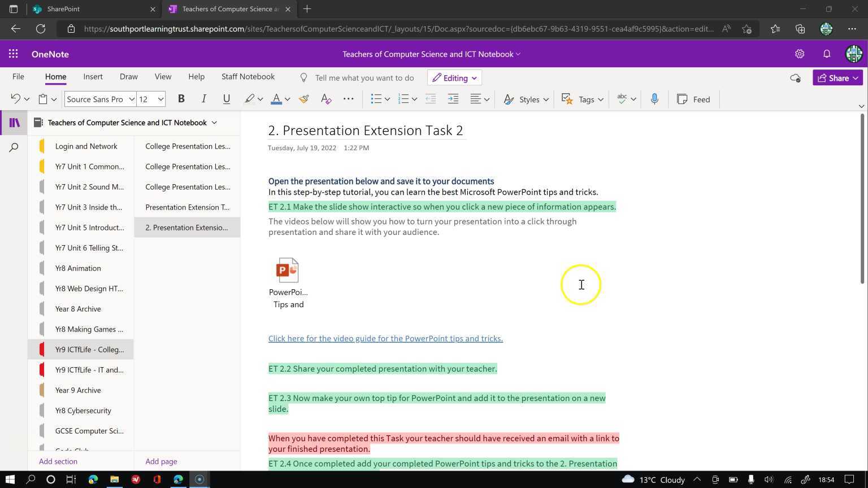Start dictation with the microphone icon
This screenshot has height=488, width=868.
tap(654, 99)
